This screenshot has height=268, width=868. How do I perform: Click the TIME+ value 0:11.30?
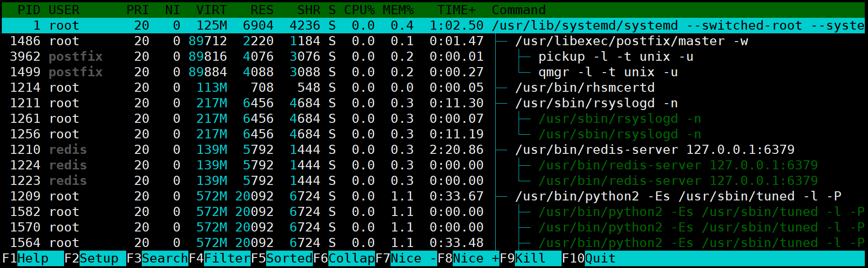456,103
